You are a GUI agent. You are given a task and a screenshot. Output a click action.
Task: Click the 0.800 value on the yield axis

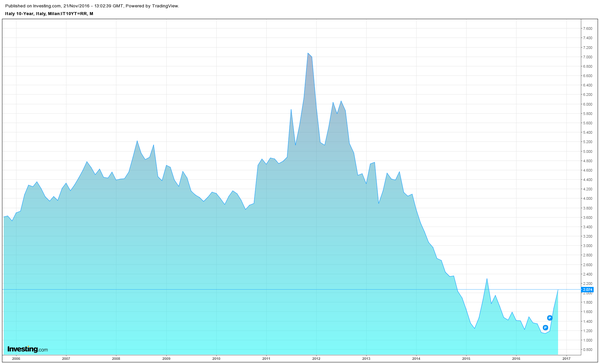pyautogui.click(x=588, y=349)
